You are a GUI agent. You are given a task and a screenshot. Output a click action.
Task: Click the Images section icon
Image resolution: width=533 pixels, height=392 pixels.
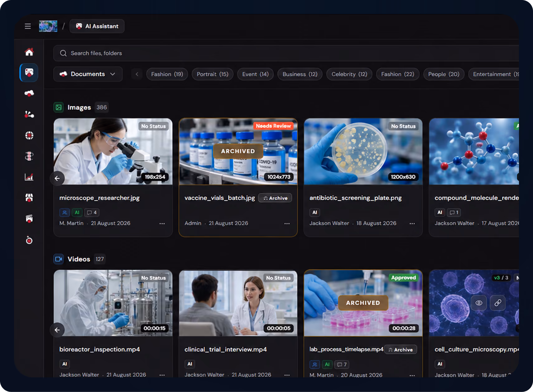point(59,107)
